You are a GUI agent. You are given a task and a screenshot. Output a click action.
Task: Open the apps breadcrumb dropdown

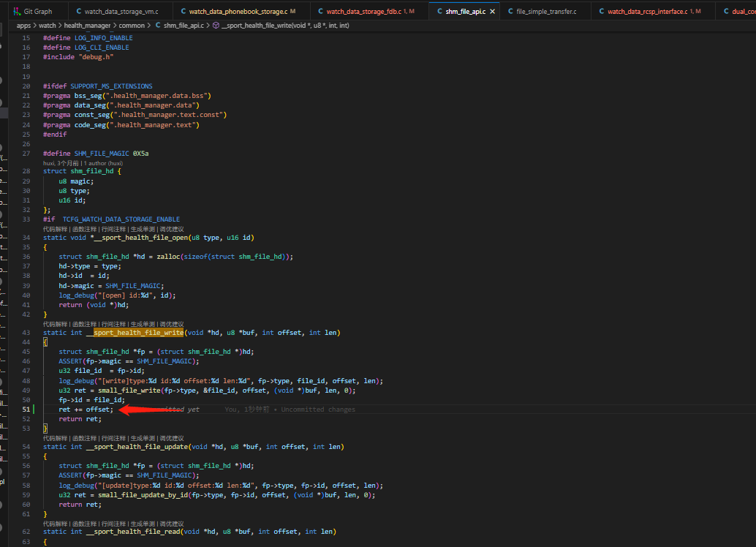tap(23, 26)
